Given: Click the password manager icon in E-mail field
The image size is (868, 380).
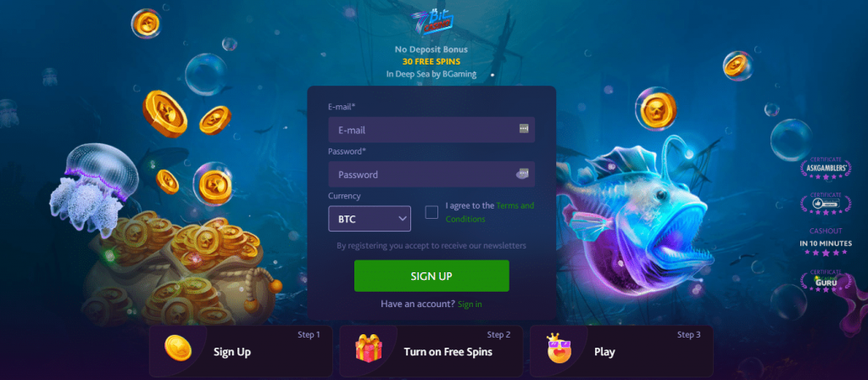Looking at the screenshot, I should click(524, 129).
